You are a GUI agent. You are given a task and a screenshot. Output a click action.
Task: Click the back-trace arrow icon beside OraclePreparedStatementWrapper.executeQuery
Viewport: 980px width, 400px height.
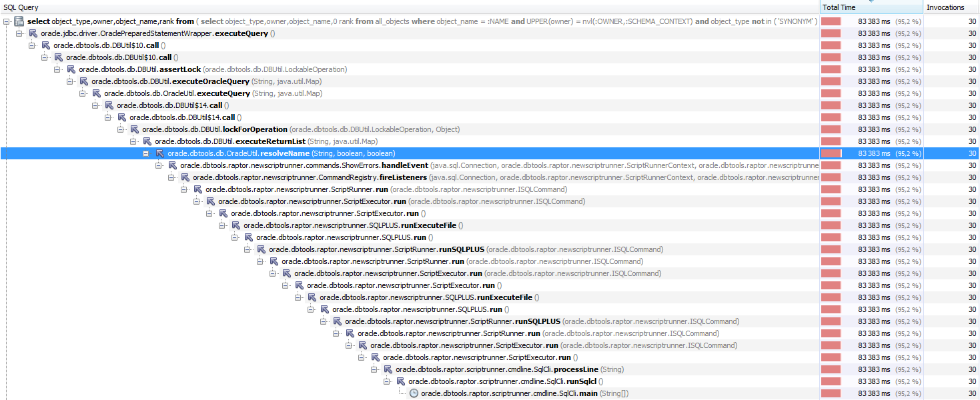(33, 33)
